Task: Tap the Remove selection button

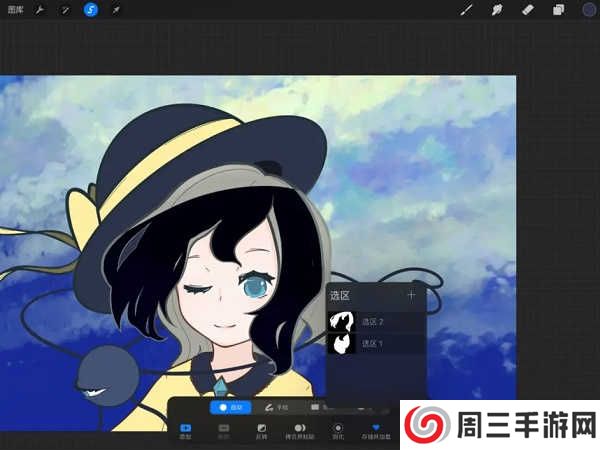Action: click(223, 431)
